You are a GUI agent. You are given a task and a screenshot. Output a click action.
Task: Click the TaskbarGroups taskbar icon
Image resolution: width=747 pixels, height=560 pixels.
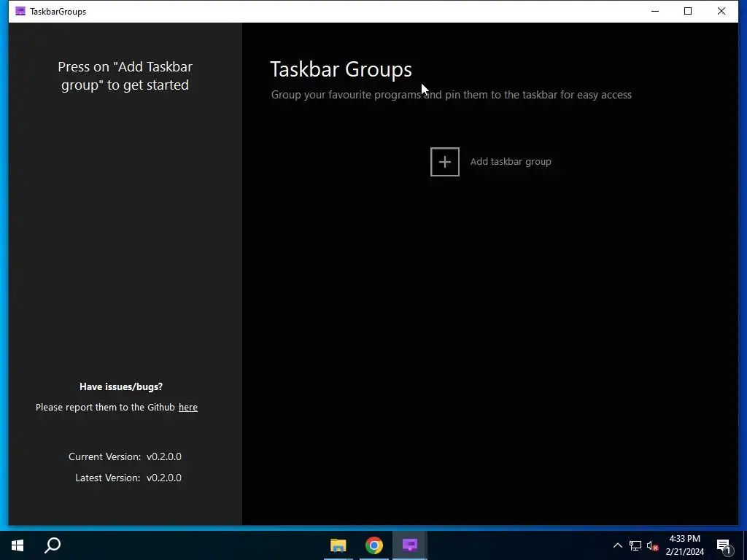(x=410, y=545)
